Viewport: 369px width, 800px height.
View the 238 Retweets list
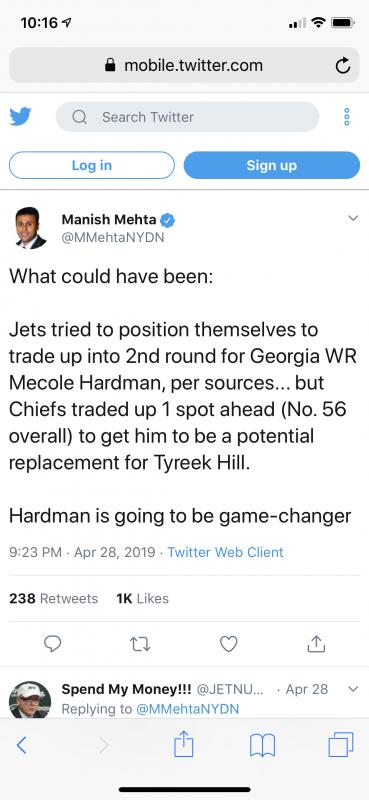click(x=54, y=598)
